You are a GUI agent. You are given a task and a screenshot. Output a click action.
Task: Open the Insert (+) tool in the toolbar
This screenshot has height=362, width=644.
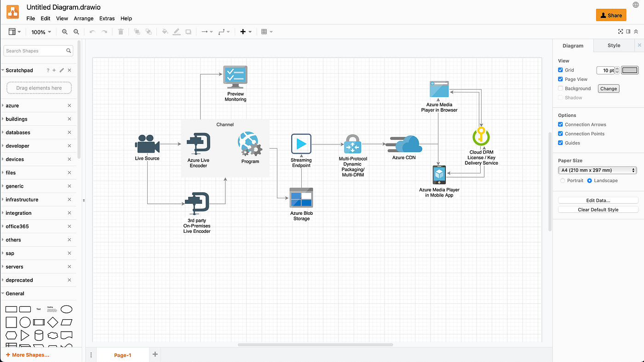click(243, 32)
